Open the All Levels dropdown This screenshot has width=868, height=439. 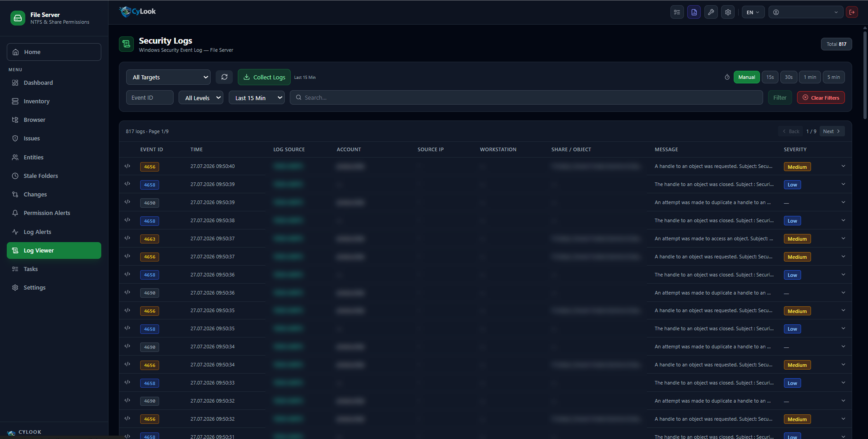coord(201,98)
